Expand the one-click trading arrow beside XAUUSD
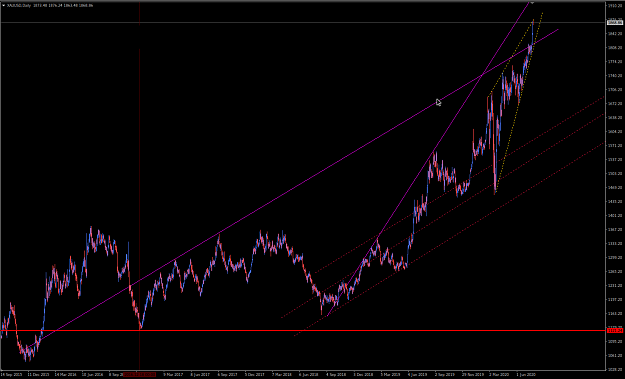This screenshot has width=625, height=379. point(4,5)
